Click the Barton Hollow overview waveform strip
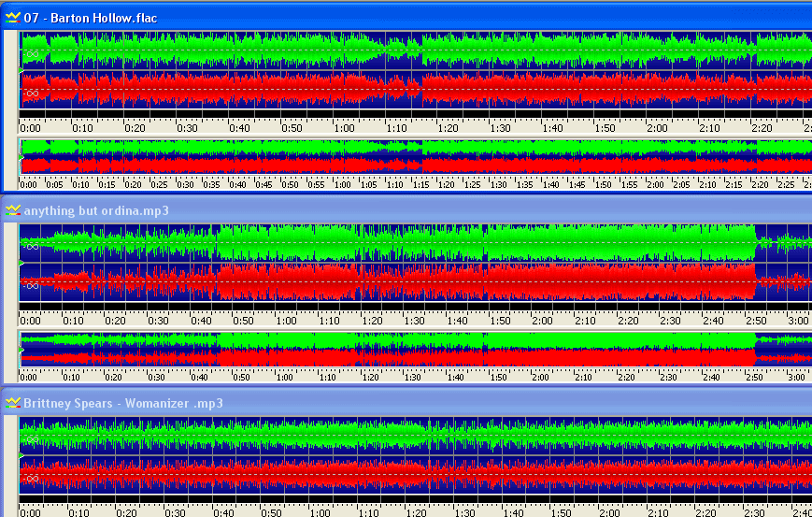Viewport: 812px width, 517px height. pos(416,156)
